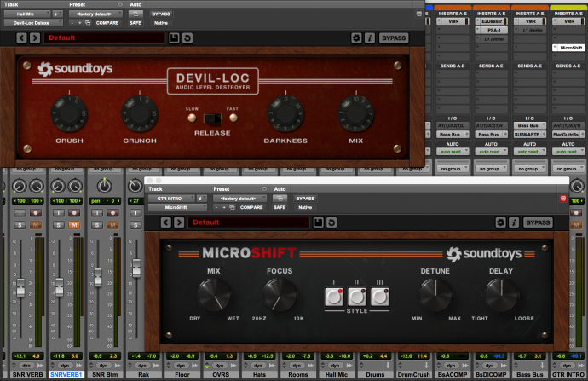The width and height of the screenshot is (588, 381).
Task: Click the target icon in Devil-Loc header
Action: click(419, 14)
